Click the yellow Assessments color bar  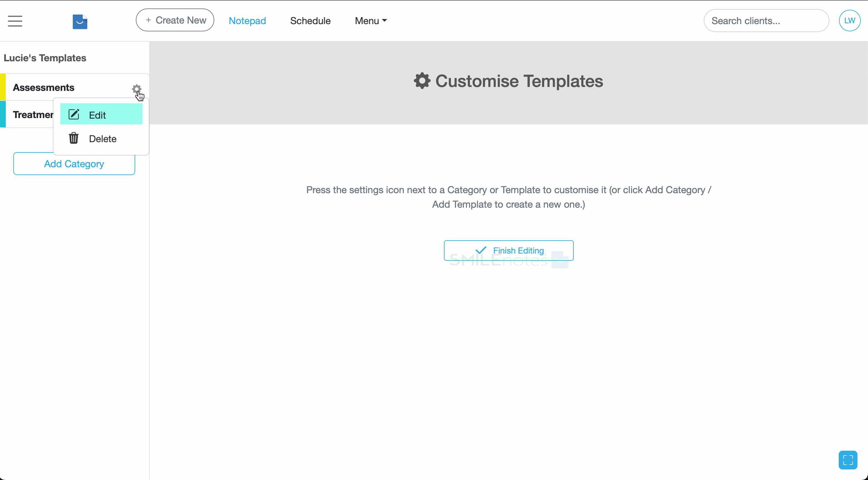(3, 87)
